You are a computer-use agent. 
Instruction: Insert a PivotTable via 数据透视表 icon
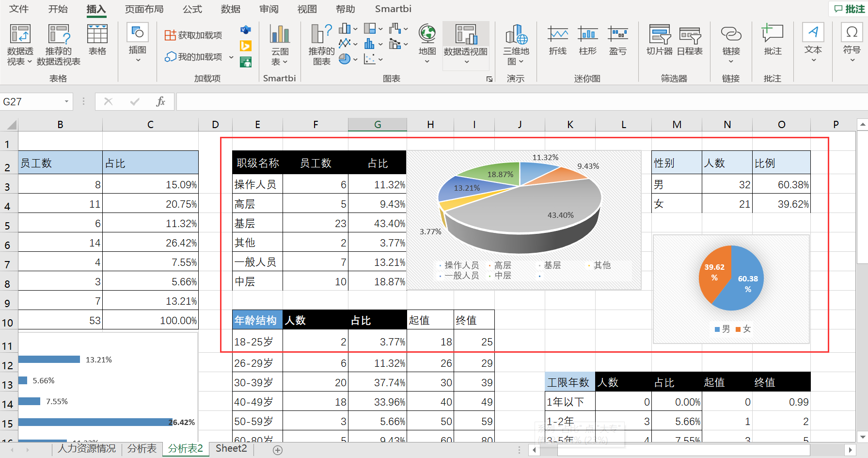click(x=20, y=45)
